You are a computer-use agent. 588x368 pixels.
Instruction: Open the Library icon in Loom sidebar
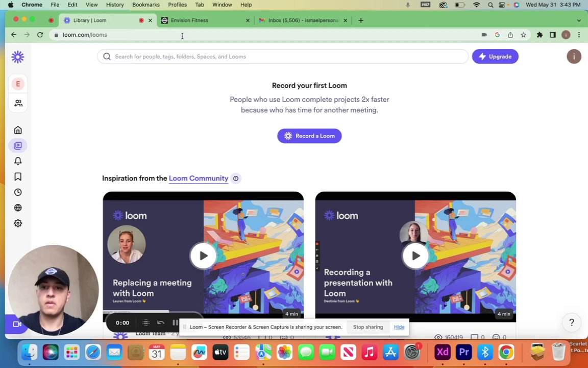[x=18, y=145]
